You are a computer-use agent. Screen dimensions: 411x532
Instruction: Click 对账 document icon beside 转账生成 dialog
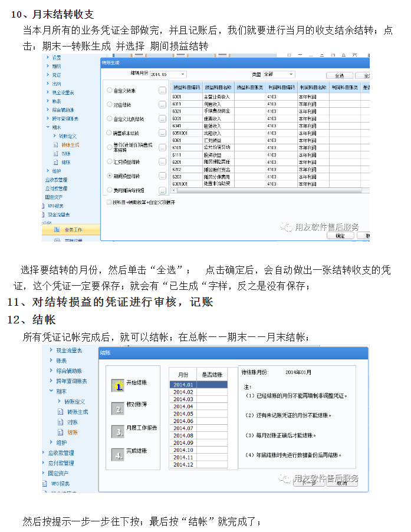pos(55,154)
